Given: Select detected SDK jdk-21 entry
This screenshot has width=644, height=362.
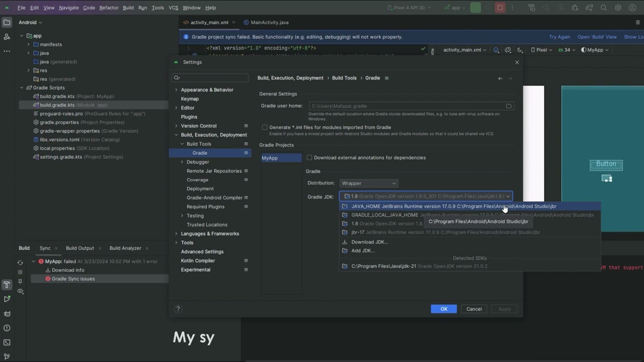Looking at the screenshot, I should [x=470, y=266].
